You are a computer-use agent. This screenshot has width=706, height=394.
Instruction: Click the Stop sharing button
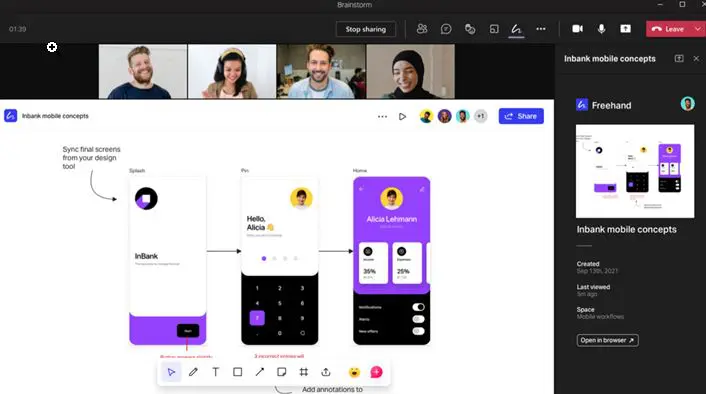click(x=366, y=29)
